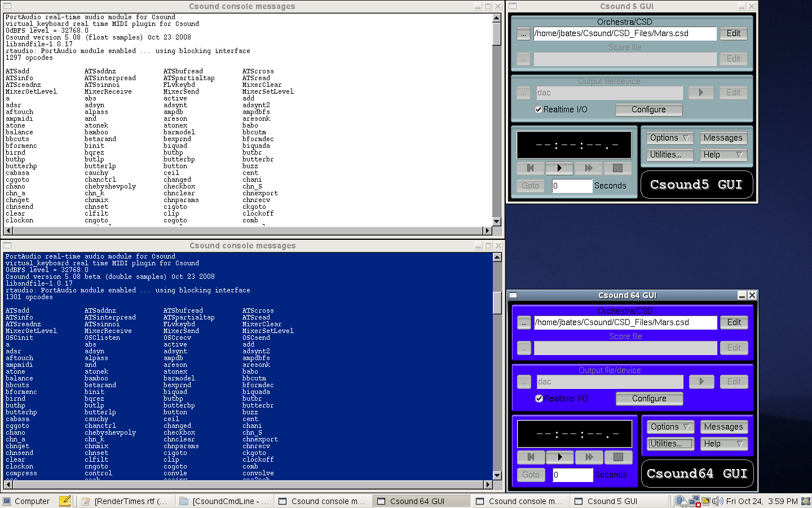Screen dimensions: 812x508
Task: Click the Csound64 GUI logo panel
Action: pyautogui.click(x=697, y=474)
